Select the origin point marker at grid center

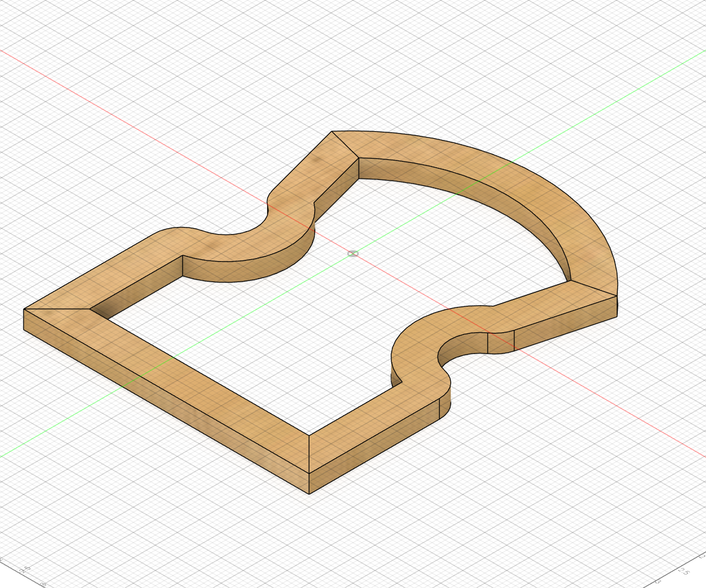[x=353, y=253]
